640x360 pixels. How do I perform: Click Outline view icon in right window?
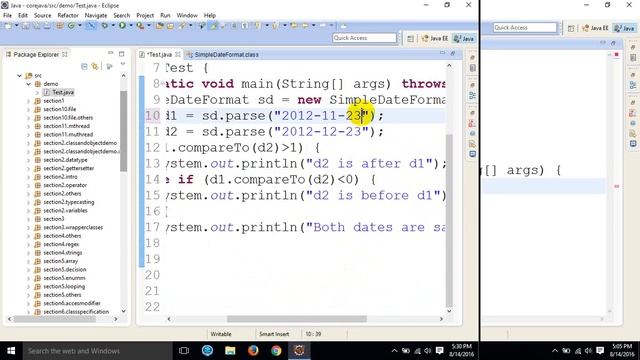633,85
